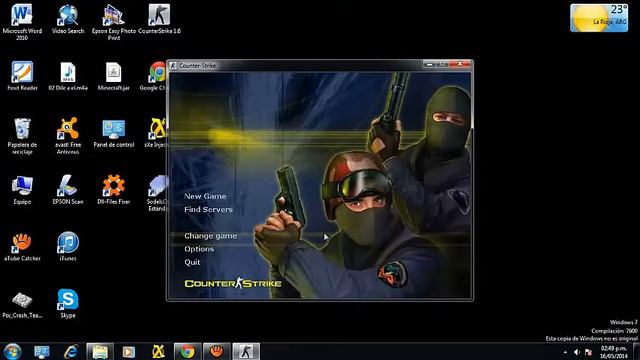640x360 pixels.
Task: Click Counter-Strike window title bar icon
Action: (173, 65)
